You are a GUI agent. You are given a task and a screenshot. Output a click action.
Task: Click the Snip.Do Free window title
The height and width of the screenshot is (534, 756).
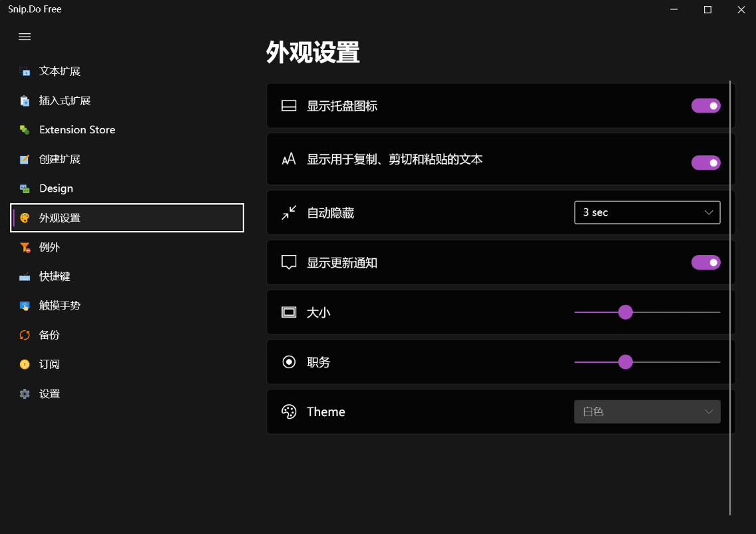tap(35, 9)
